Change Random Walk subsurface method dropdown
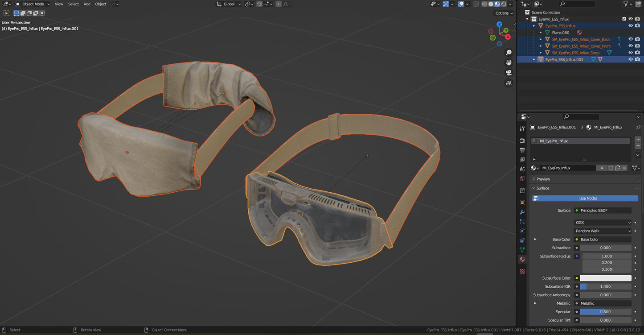 (603, 231)
